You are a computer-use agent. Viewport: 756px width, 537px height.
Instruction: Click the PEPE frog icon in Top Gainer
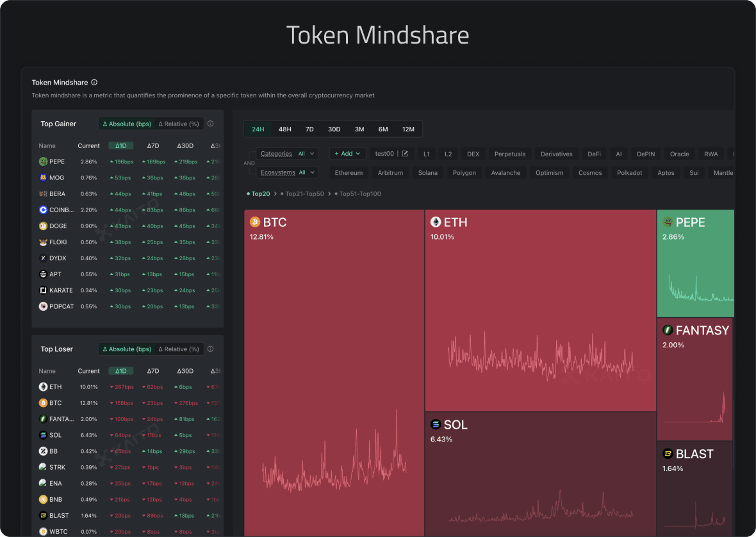click(x=43, y=161)
